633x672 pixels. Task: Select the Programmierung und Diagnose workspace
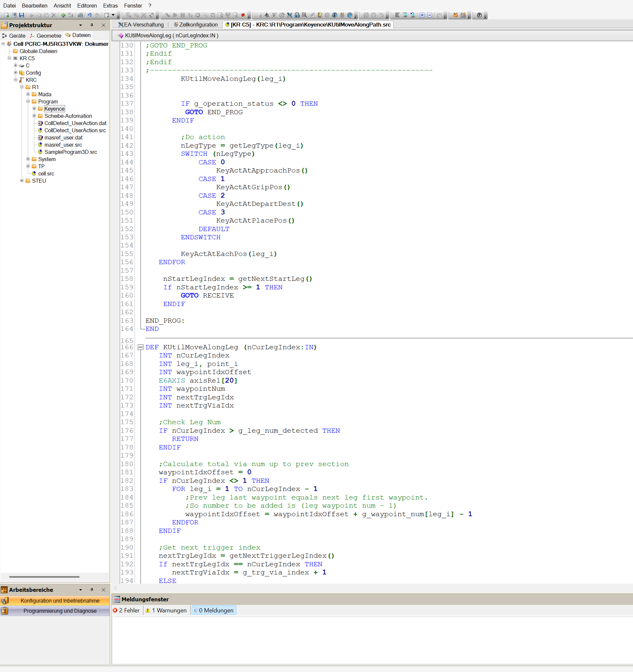click(x=60, y=611)
